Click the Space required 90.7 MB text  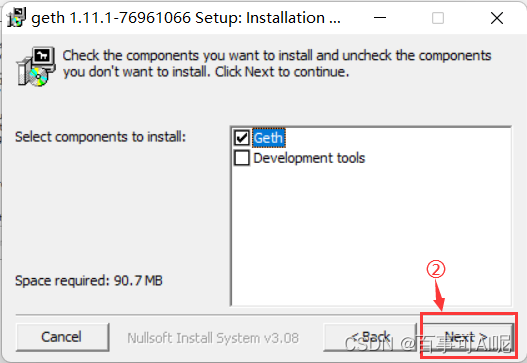click(x=89, y=281)
